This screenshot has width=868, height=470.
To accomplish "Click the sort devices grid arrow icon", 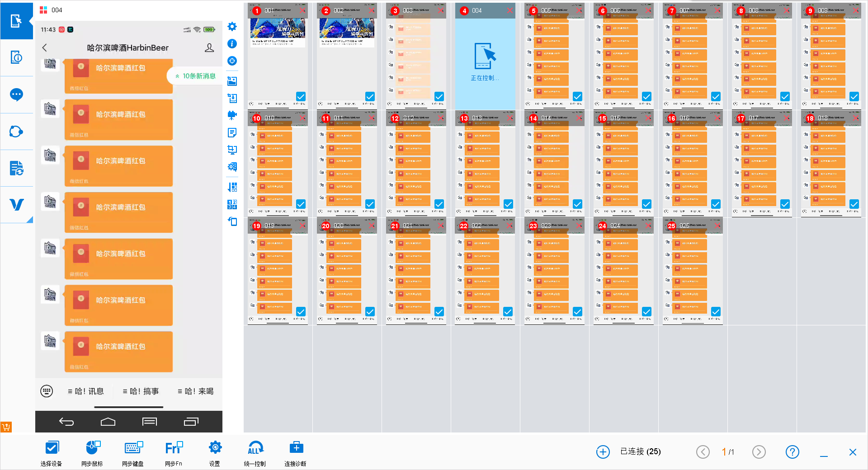I will tap(232, 187).
